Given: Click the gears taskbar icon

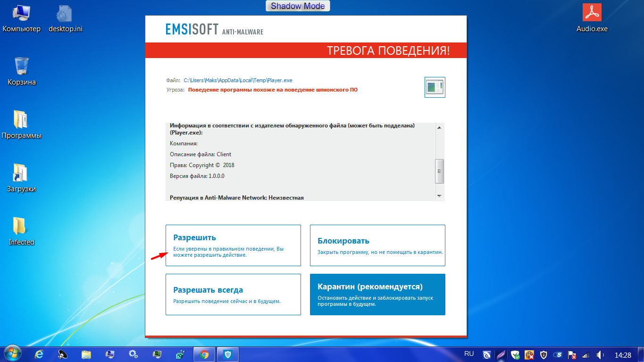Looking at the screenshot, I should tap(134, 354).
